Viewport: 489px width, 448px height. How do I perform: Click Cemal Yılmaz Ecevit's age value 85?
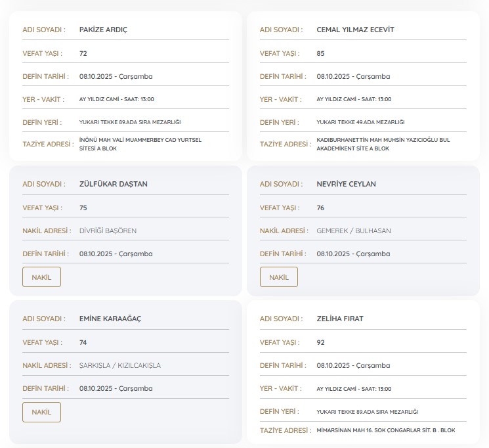pyautogui.click(x=320, y=53)
